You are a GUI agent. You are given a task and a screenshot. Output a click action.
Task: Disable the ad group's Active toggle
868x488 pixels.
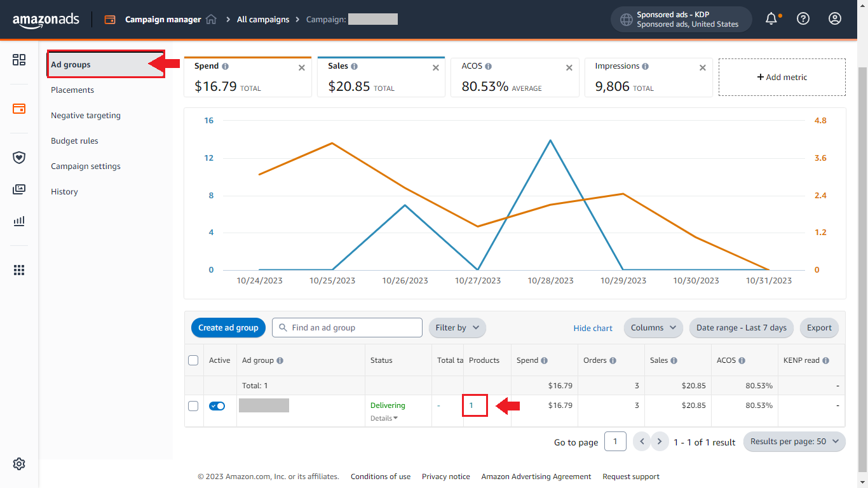[217, 405]
